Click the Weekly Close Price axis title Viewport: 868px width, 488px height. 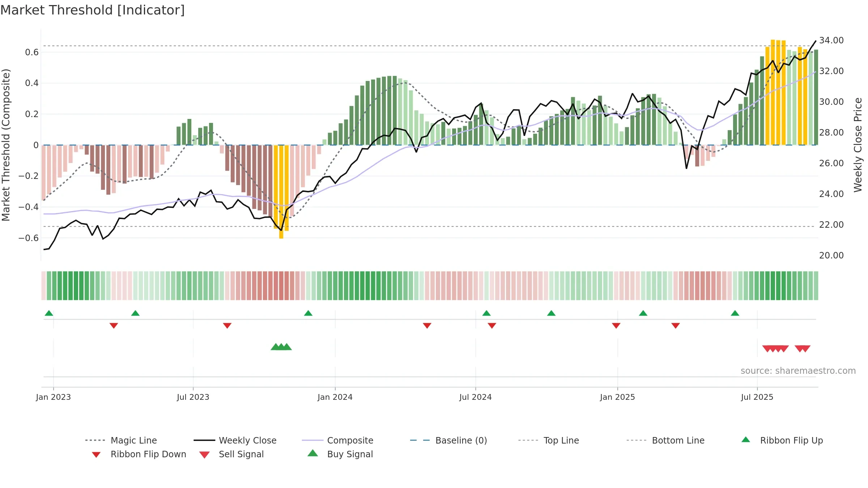click(858, 145)
